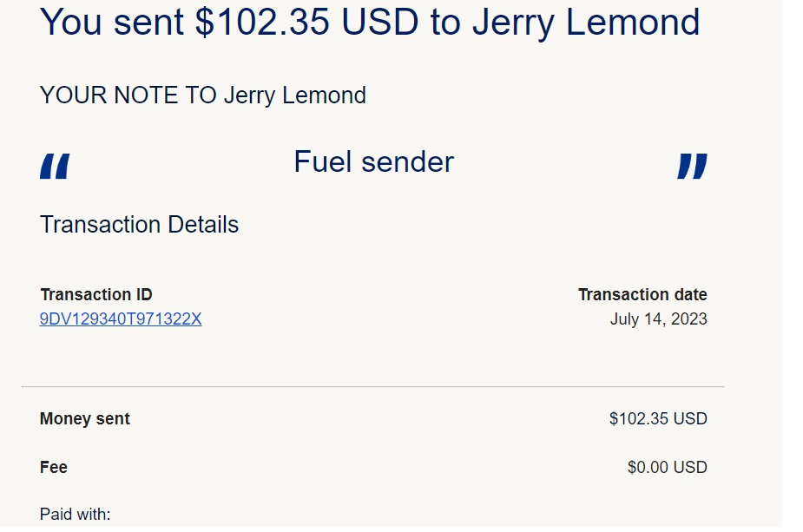
Task: Click the date July 14, 2023
Action: [x=658, y=319]
